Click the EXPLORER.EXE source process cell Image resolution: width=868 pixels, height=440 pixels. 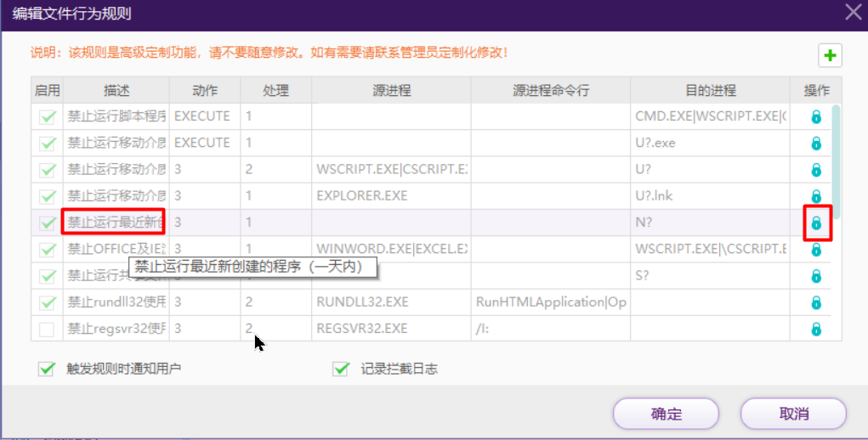point(391,196)
